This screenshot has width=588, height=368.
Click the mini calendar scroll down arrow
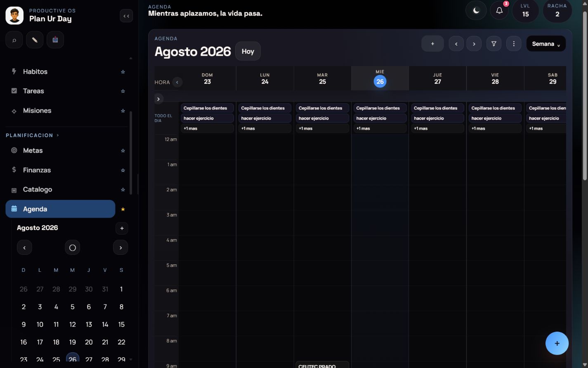(131, 360)
